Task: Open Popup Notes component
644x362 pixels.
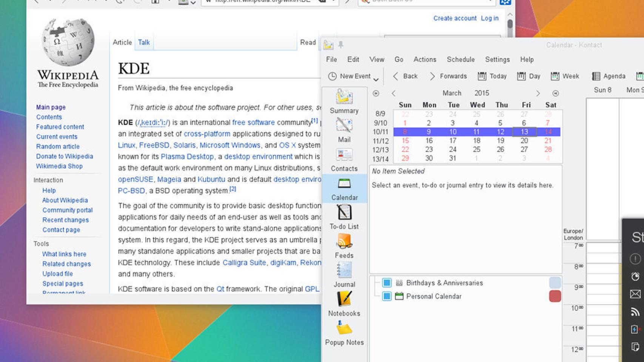Action: pos(344,333)
